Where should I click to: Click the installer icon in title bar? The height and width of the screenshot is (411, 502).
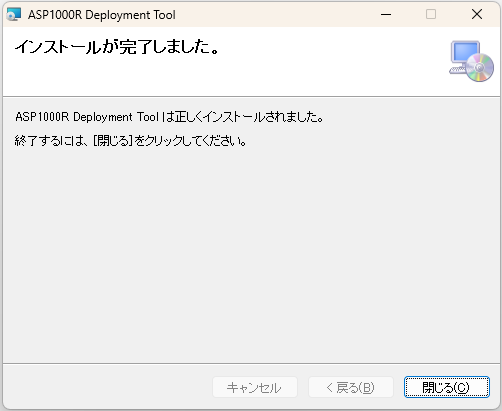click(14, 15)
